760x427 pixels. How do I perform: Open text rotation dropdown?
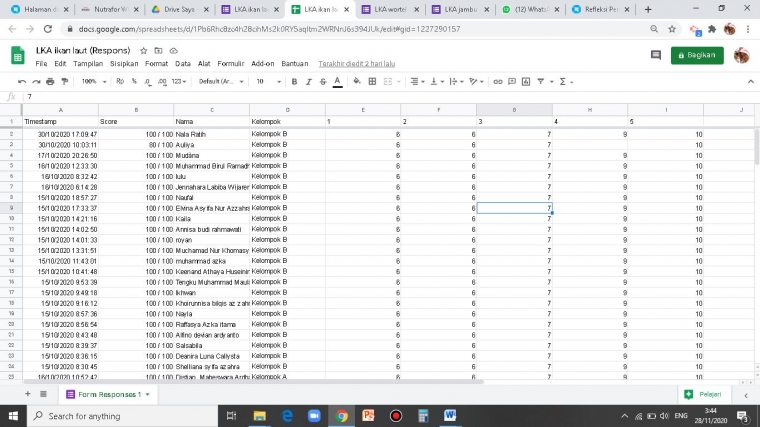pyautogui.click(x=476, y=81)
